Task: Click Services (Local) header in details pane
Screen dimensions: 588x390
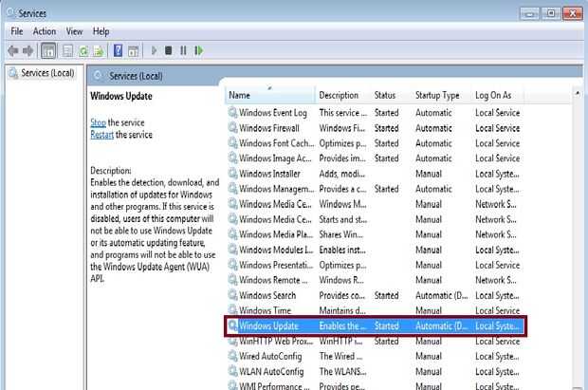Action: click(x=136, y=76)
